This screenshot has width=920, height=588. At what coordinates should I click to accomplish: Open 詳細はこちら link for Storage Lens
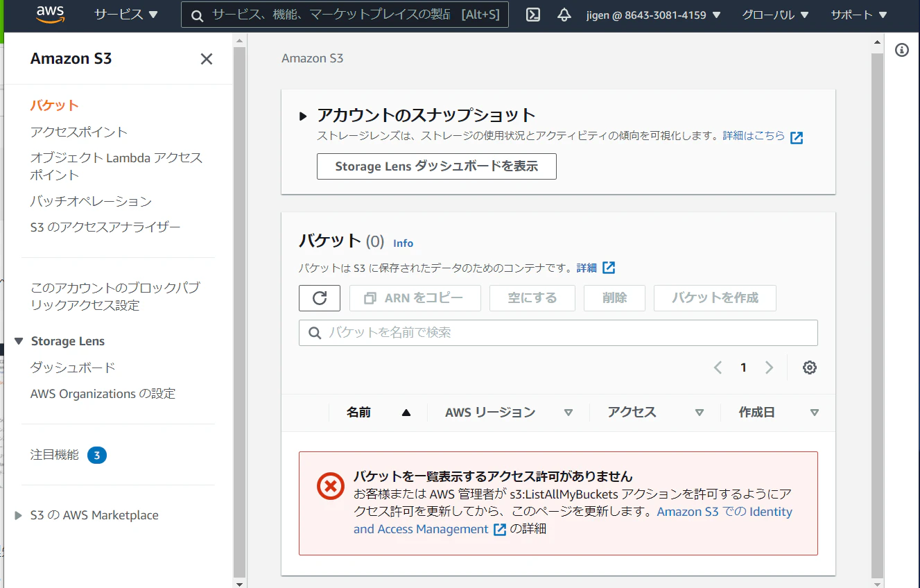pyautogui.click(x=763, y=137)
